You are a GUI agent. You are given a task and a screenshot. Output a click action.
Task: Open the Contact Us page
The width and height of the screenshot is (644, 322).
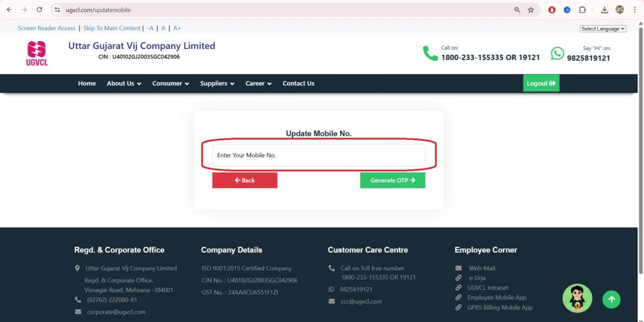click(298, 83)
